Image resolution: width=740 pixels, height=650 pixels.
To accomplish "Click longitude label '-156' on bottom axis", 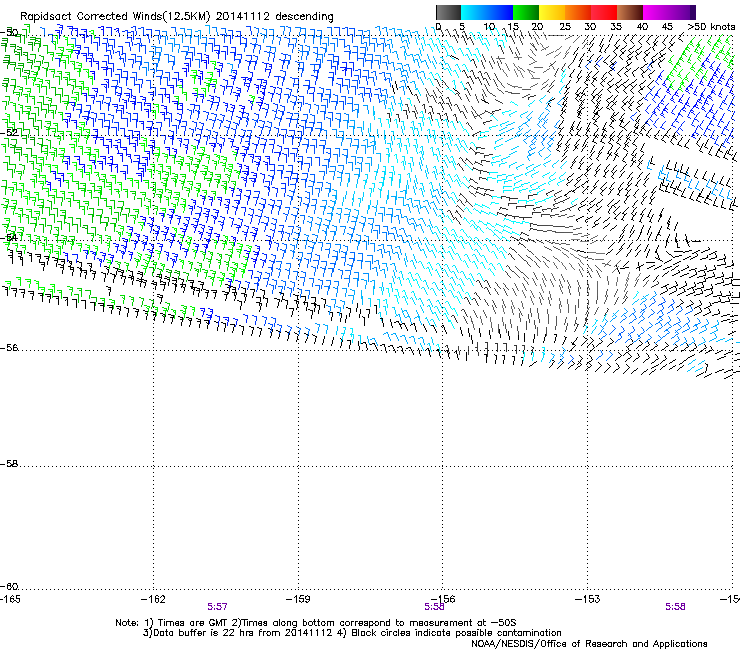I will [x=443, y=599].
